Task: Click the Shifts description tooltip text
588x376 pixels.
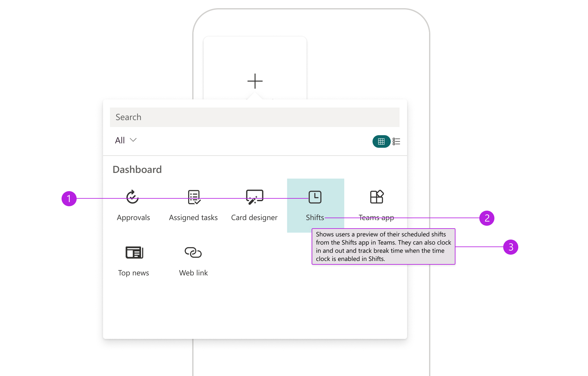Action: click(384, 246)
